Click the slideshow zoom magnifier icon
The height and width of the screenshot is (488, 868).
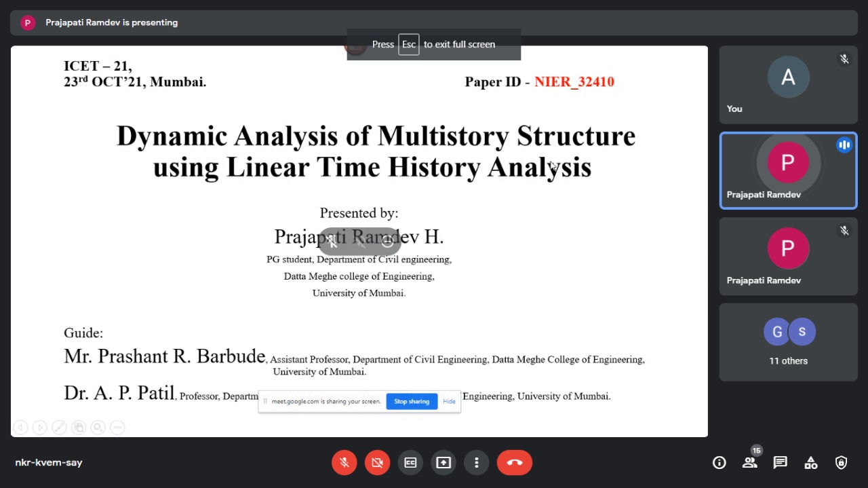click(x=98, y=427)
